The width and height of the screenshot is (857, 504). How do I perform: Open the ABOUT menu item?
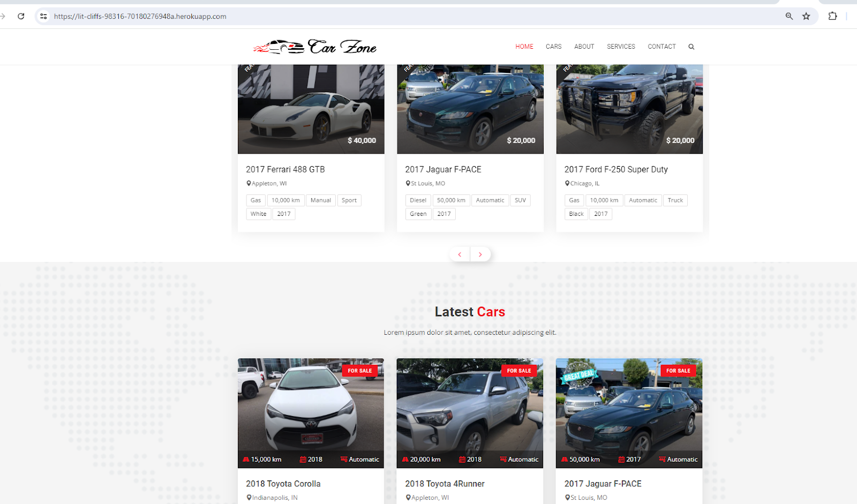pyautogui.click(x=584, y=47)
